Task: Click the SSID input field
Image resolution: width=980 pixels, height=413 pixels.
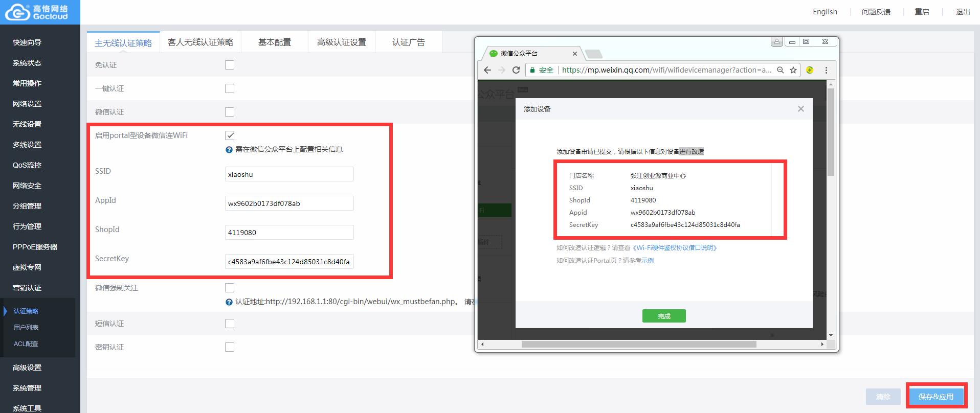Action: click(x=289, y=174)
